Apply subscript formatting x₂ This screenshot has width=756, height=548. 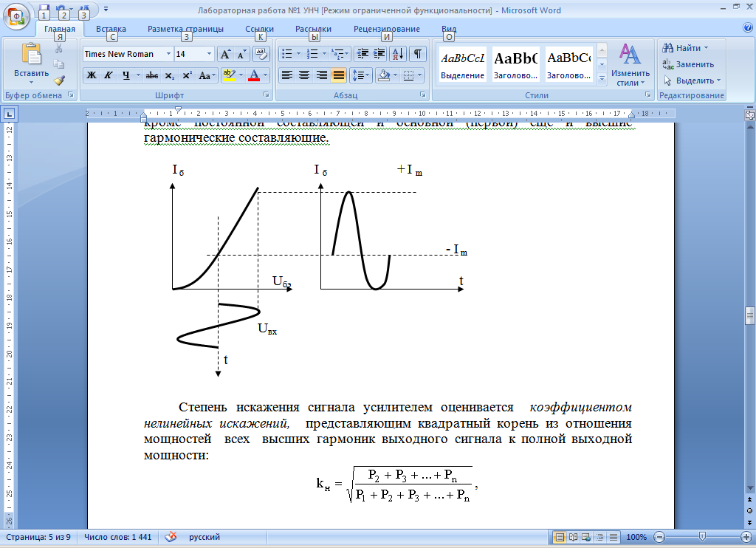169,75
